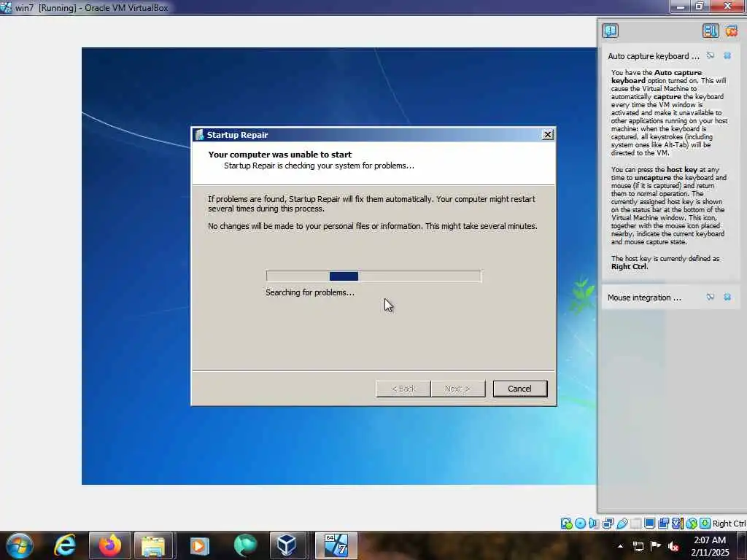The width and height of the screenshot is (747, 560).
Task: Click the Searching for problems status text
Action: click(309, 292)
